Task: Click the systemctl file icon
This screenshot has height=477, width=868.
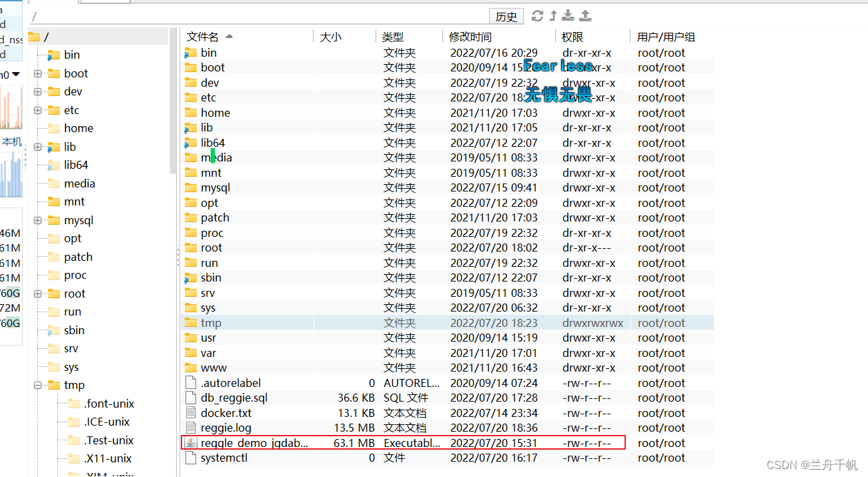Action: pos(191,458)
